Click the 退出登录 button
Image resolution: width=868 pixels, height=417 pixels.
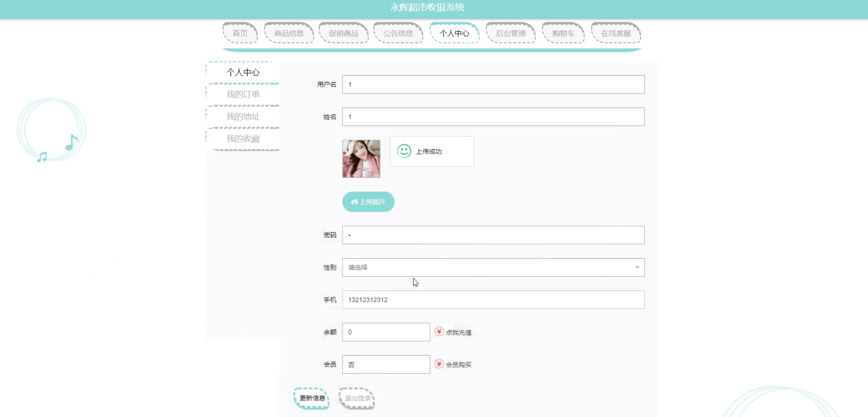click(357, 398)
